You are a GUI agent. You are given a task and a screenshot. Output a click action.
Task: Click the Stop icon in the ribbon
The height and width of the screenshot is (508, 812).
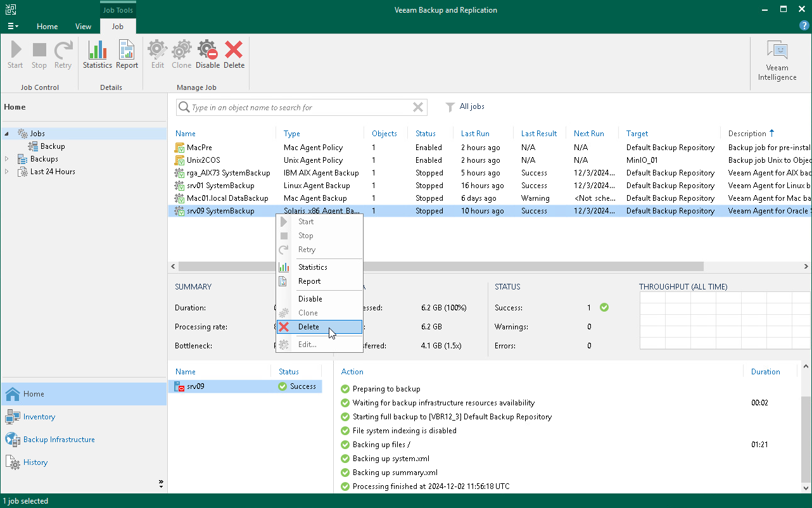coord(39,54)
